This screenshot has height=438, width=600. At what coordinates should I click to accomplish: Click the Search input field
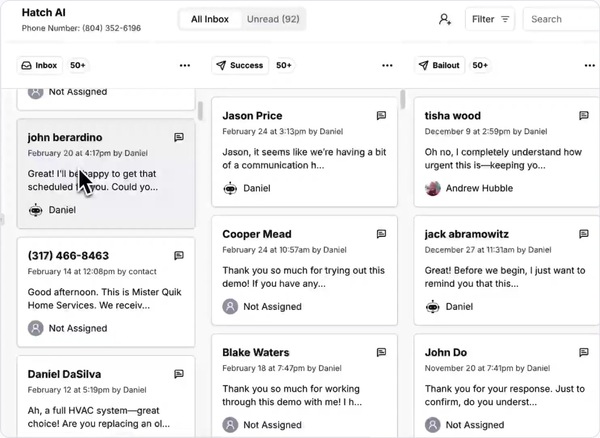(x=560, y=19)
